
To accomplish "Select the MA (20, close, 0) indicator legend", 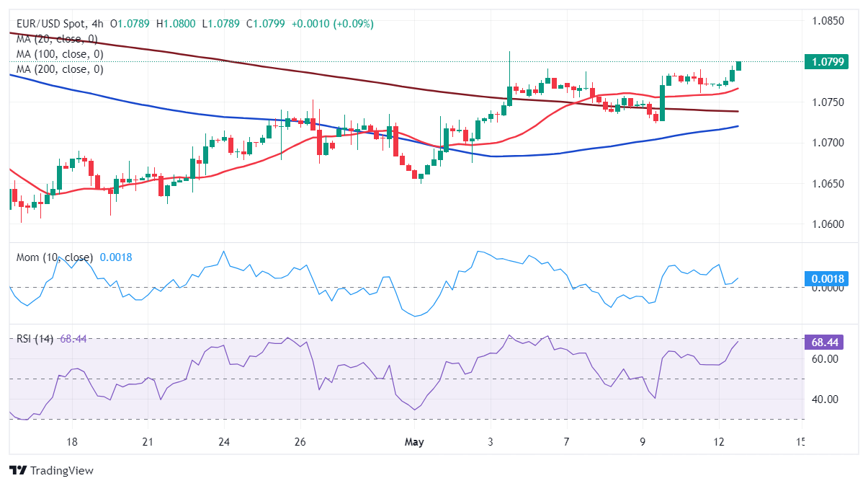I will (57, 39).
